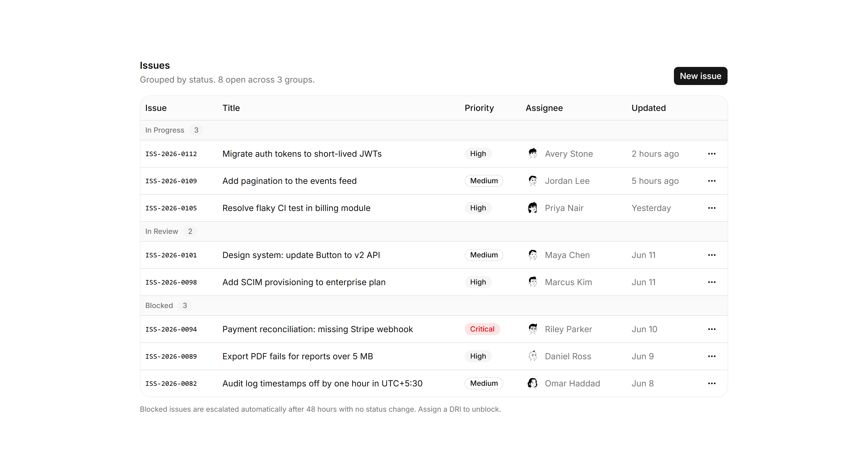
Task: Click the 'Yesterday' updated value
Action: pyautogui.click(x=651, y=208)
